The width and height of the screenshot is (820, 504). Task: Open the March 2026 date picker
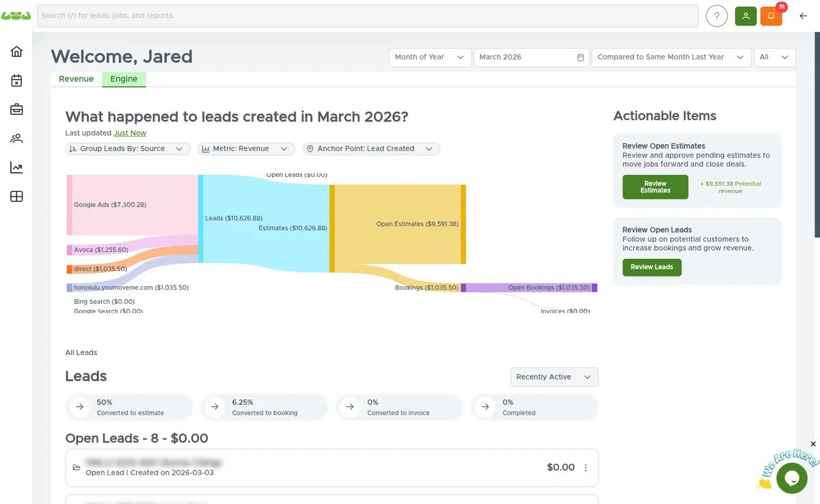531,57
